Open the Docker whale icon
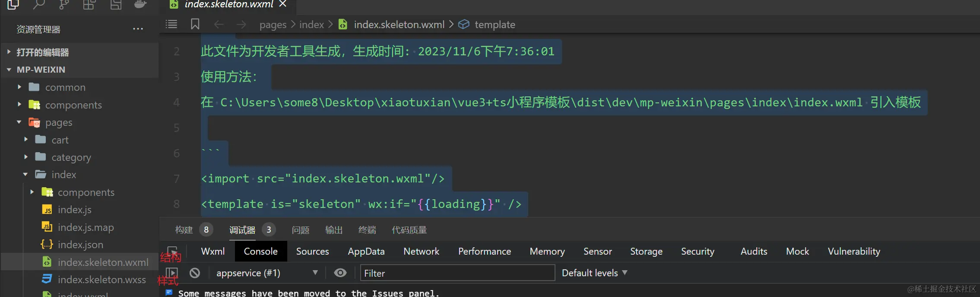The image size is (980, 297). 140,4
